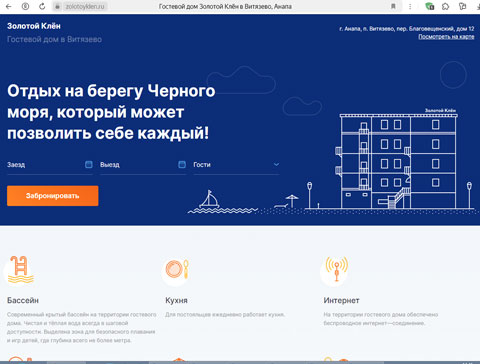Click the Гостевой дом в Витязево subtitle
480x364 pixels.
(54, 39)
